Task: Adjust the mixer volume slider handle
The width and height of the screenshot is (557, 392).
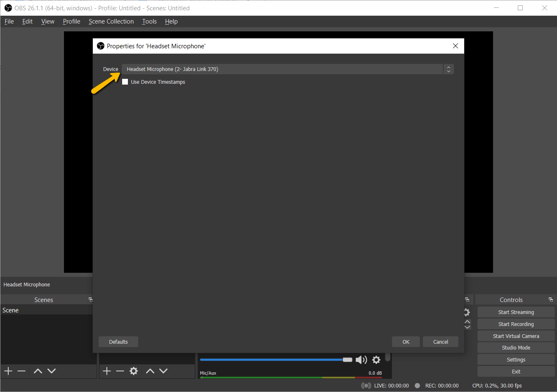Action: coord(347,359)
